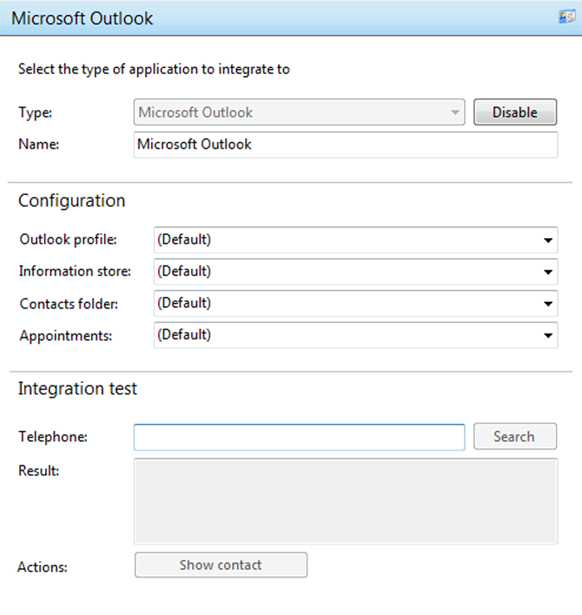
Task: Click the Outlook profile label
Action: point(68,240)
